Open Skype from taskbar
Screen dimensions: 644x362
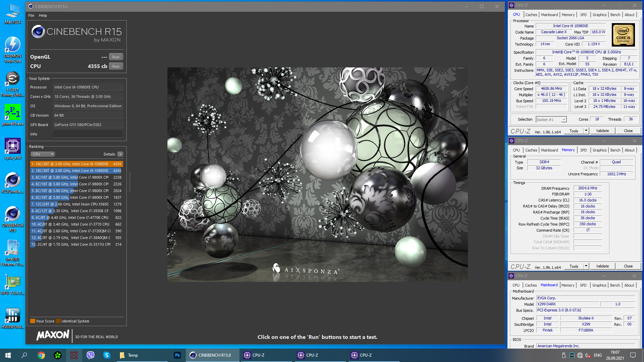(107, 355)
